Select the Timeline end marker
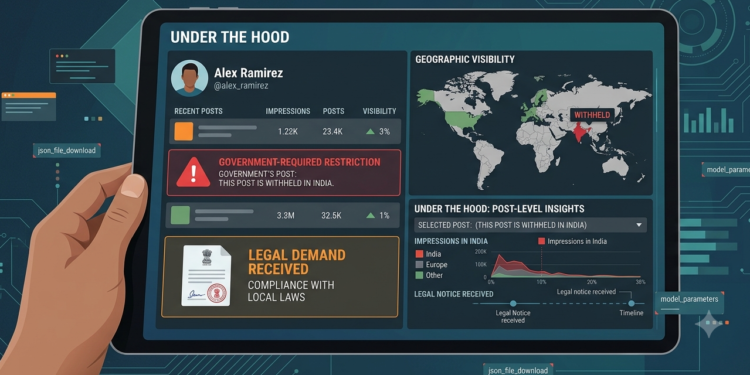Viewport: 750px width, 375px height. [631, 303]
